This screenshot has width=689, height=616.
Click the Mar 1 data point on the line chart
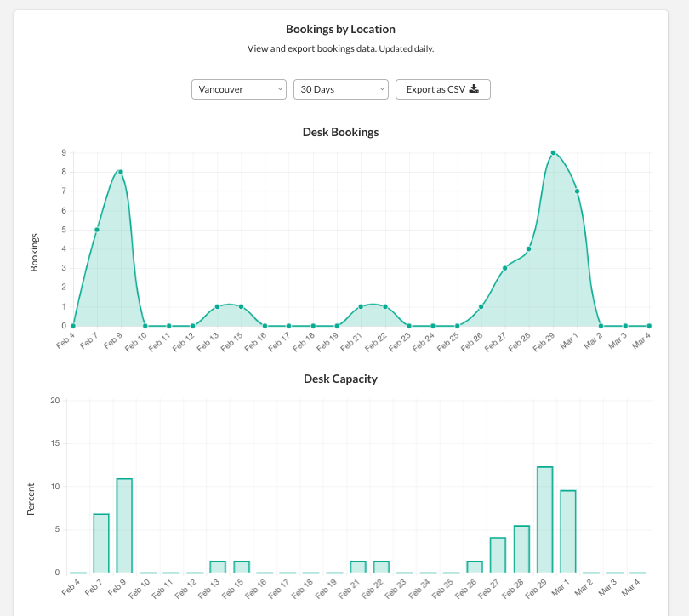[577, 191]
